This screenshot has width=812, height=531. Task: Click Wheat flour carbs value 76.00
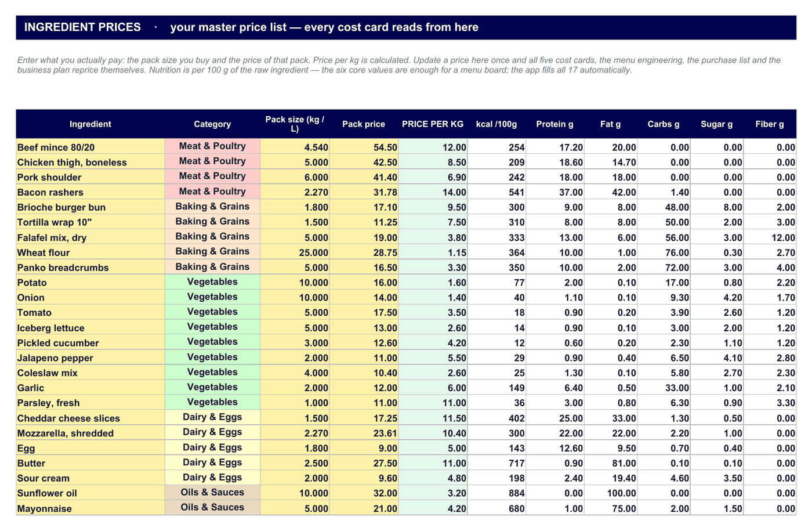point(664,253)
